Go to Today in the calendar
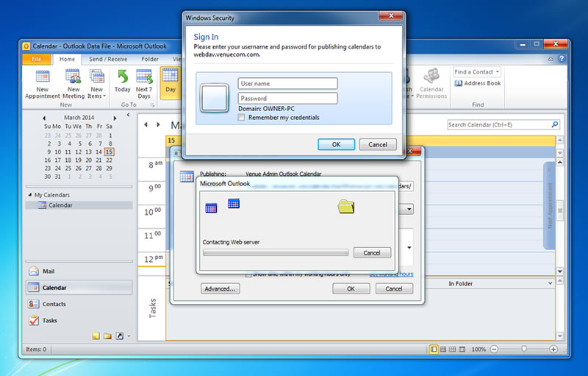The height and width of the screenshot is (376, 588). 122,81
